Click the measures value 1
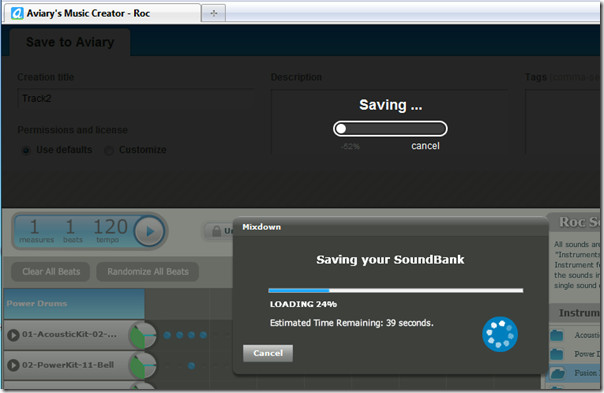604x393 pixels. [x=34, y=227]
